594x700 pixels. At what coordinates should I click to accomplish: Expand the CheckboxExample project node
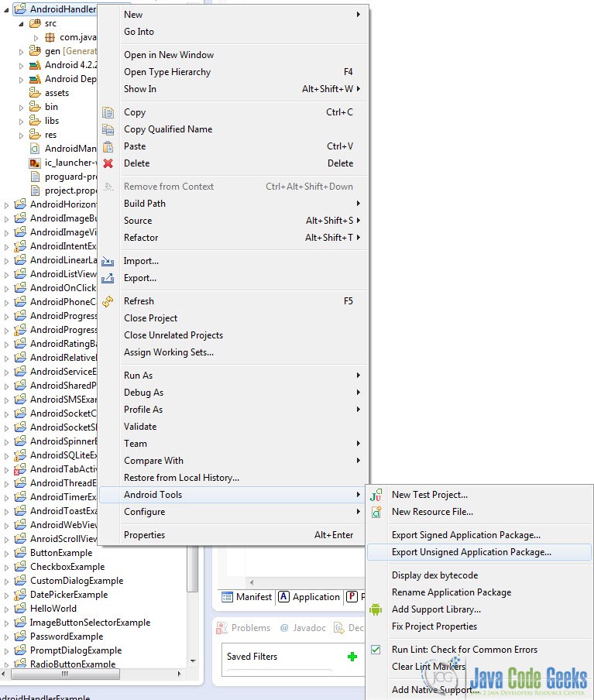click(x=6, y=568)
